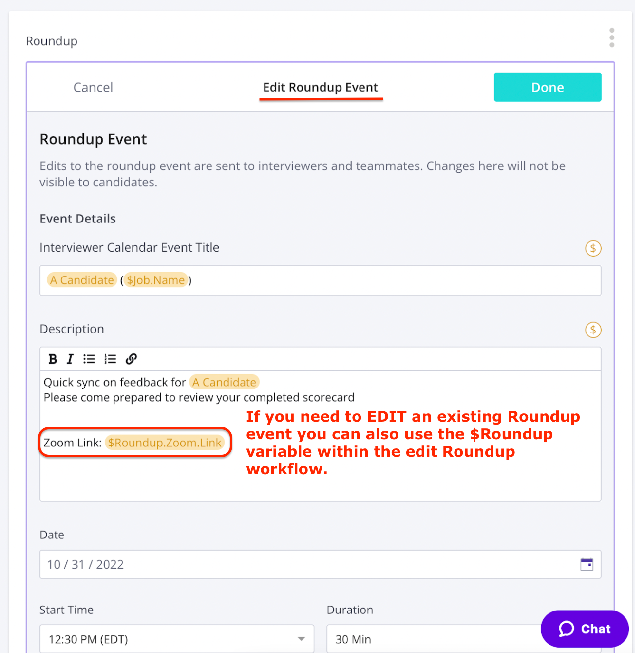Click the A Candidate chip in title
This screenshot has width=644, height=666.
[x=82, y=280]
